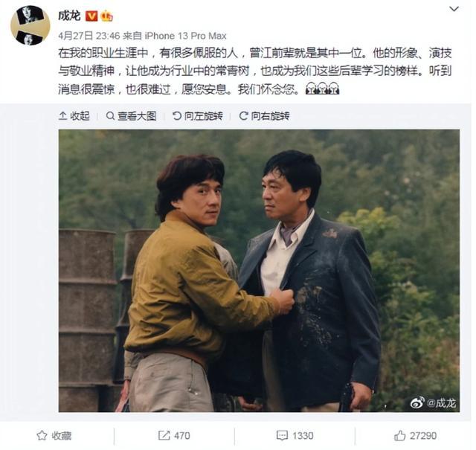Collapse the image with 收起
The image size is (476, 450).
(74, 116)
